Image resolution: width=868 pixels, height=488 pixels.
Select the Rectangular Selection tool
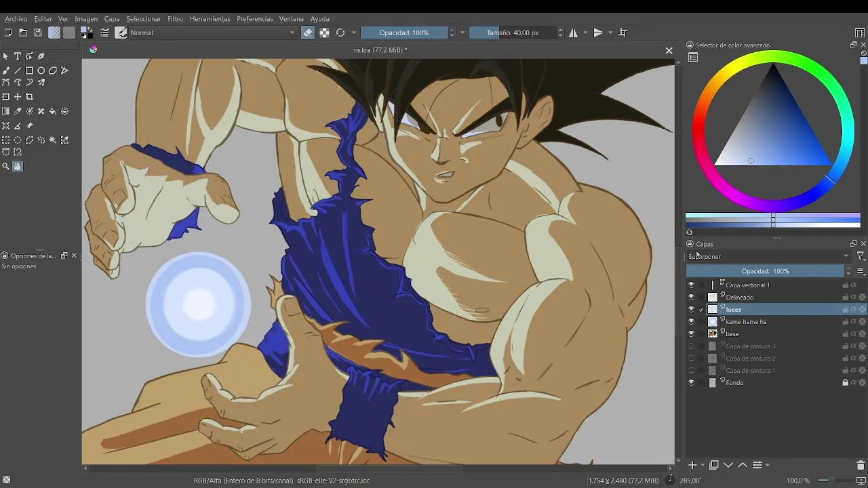coord(6,140)
